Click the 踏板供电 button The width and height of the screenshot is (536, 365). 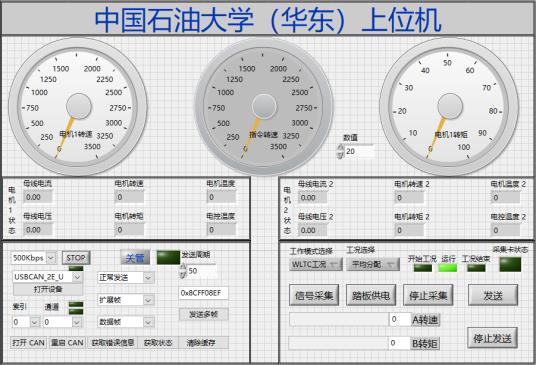(x=371, y=295)
